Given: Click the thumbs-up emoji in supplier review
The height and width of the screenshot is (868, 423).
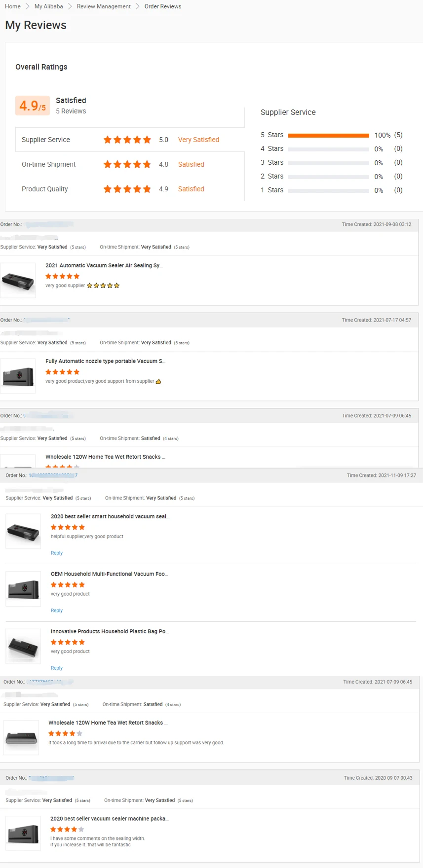Looking at the screenshot, I should point(158,381).
